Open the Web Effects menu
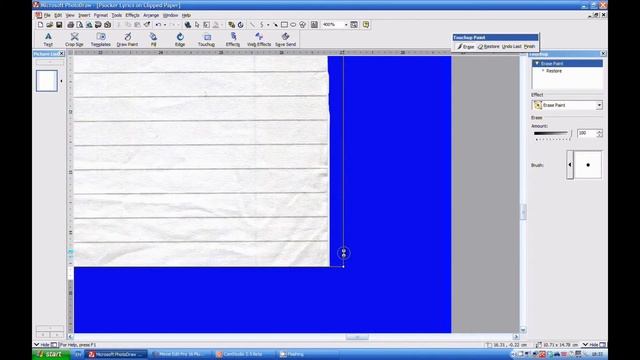 [259, 40]
